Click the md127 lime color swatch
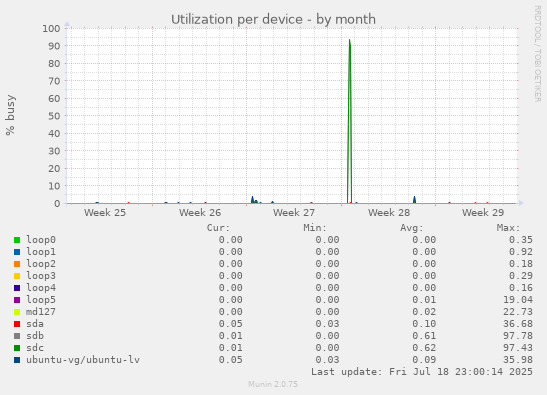 coord(17,312)
